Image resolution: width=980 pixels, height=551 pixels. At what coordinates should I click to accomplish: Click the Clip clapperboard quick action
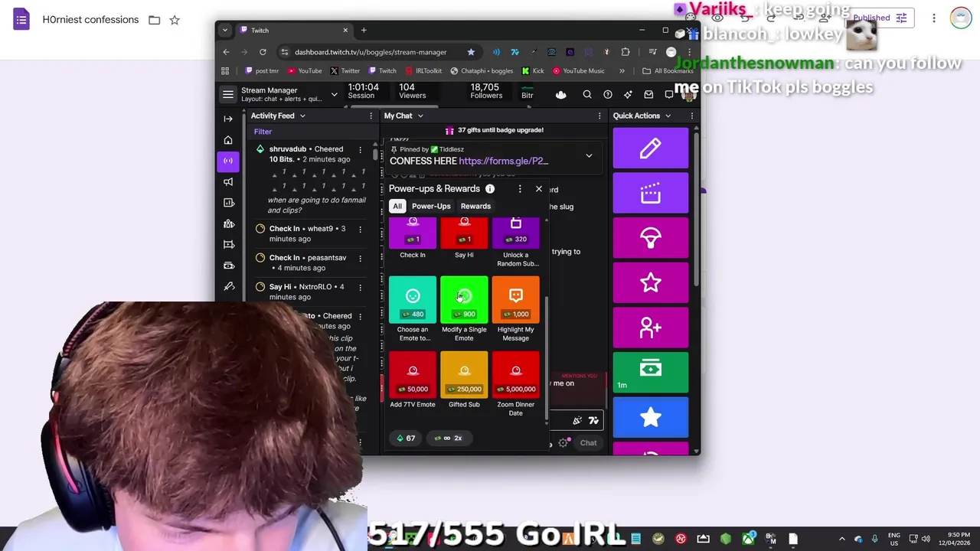click(x=651, y=193)
